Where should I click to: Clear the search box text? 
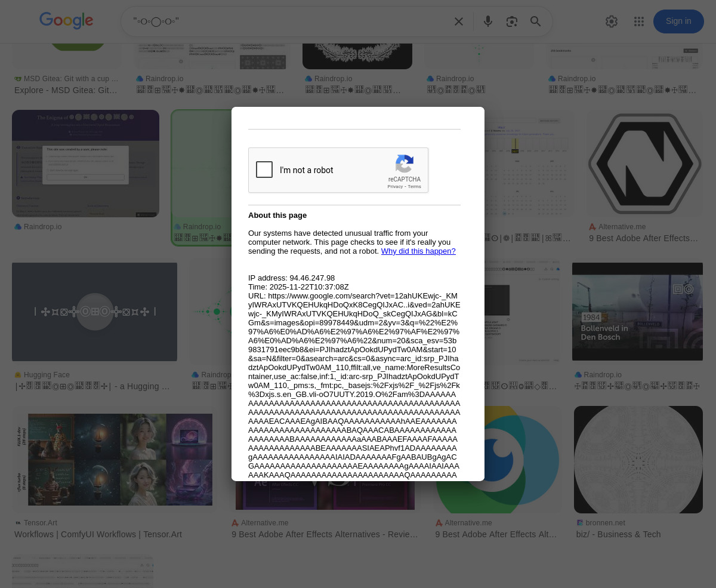(x=459, y=22)
